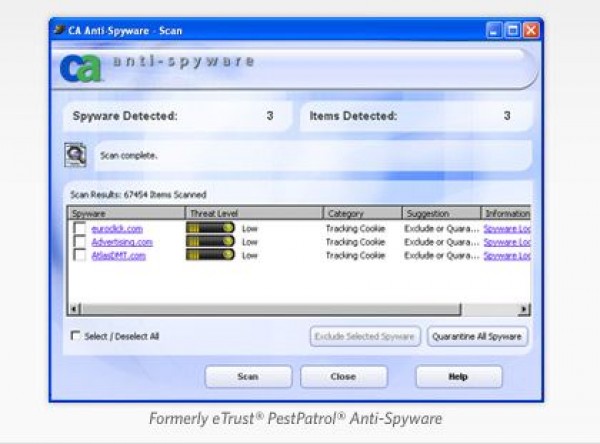The height and width of the screenshot is (444, 600).
Task: Open Spyware info link for eurodick.com row
Action: pos(507,229)
